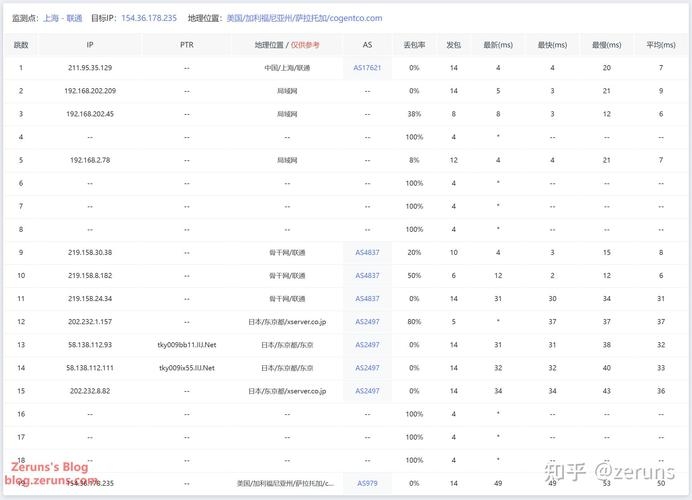
Task: Select the 跳数 column header
Action: (21, 45)
